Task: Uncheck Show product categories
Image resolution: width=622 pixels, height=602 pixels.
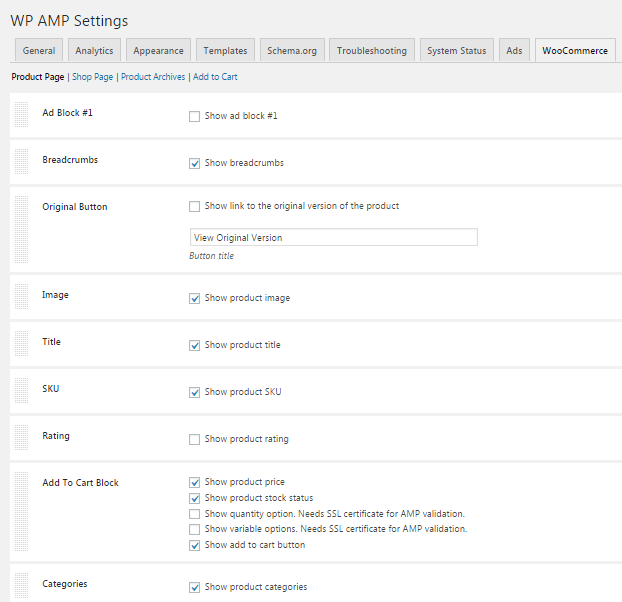Action: [x=194, y=587]
